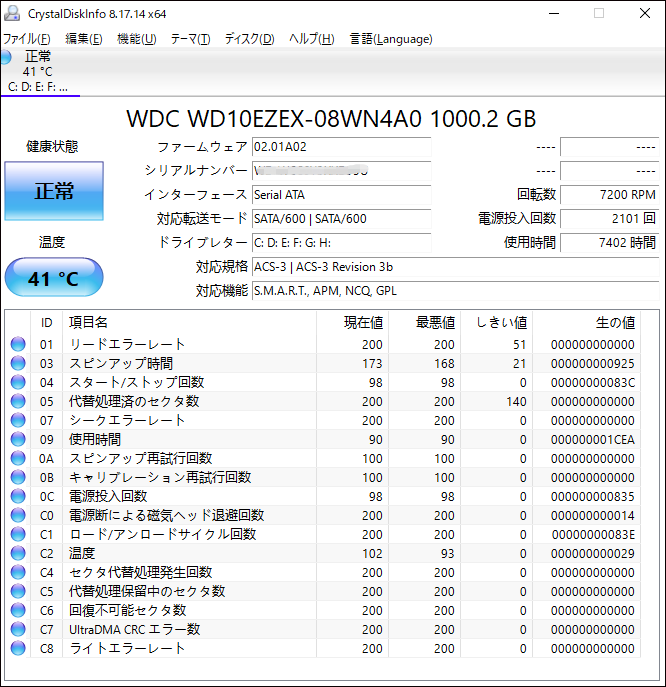
Task: Open the ディスク(D) menu
Action: coord(249,39)
